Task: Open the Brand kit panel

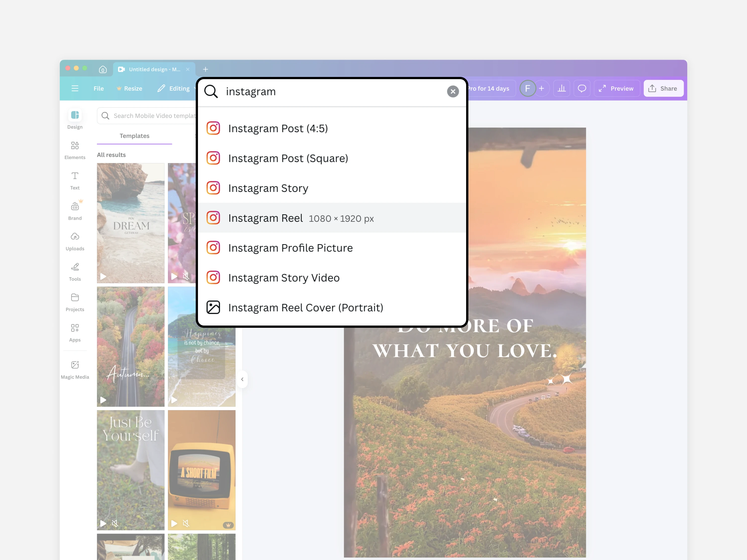Action: coord(75,211)
